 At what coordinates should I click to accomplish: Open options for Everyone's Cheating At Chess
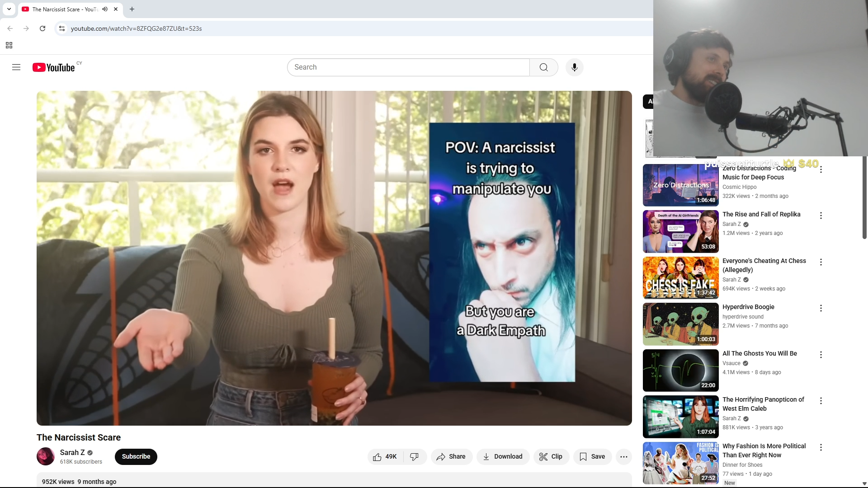[x=821, y=262]
